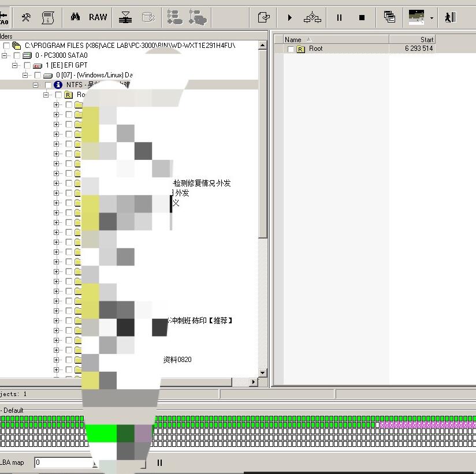This screenshot has height=474, width=476.
Task: Collapse the NTFS volume node
Action: pyautogui.click(x=35, y=85)
